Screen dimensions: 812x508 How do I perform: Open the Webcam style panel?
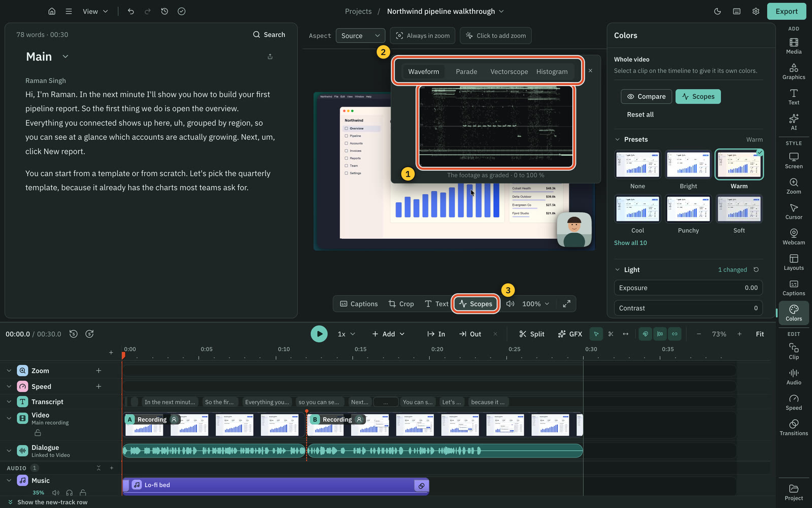(x=794, y=237)
